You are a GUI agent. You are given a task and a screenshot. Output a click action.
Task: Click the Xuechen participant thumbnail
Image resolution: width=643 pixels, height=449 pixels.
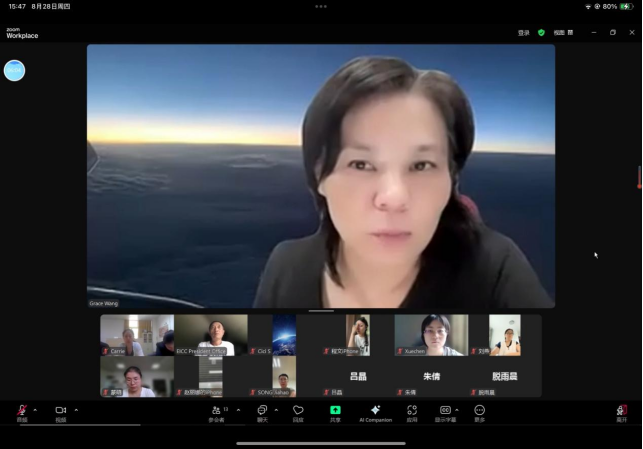pyautogui.click(x=431, y=335)
